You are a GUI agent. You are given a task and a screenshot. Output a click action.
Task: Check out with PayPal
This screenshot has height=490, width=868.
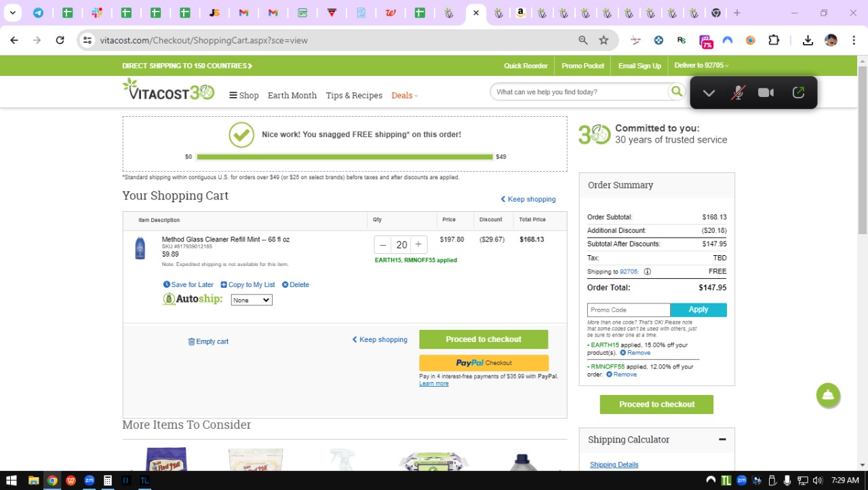pyautogui.click(x=484, y=363)
